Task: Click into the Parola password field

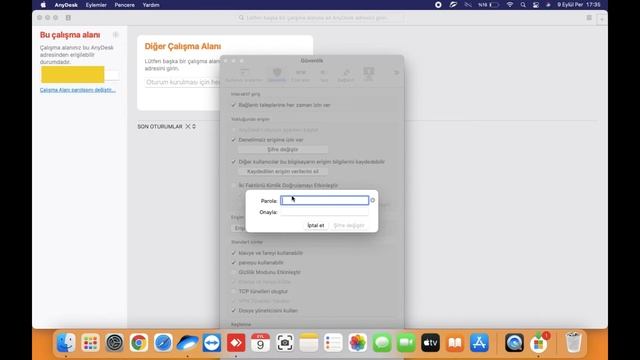Action: [324, 200]
